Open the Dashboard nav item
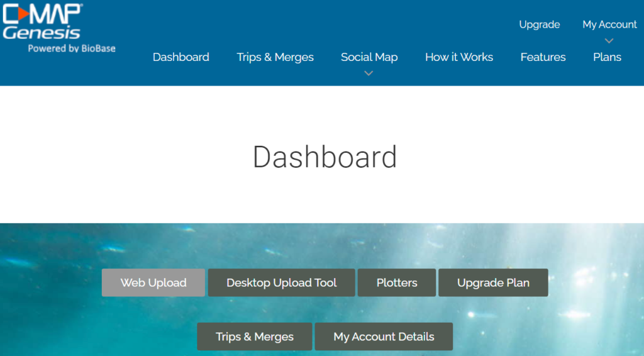This screenshot has width=644, height=356. click(180, 57)
